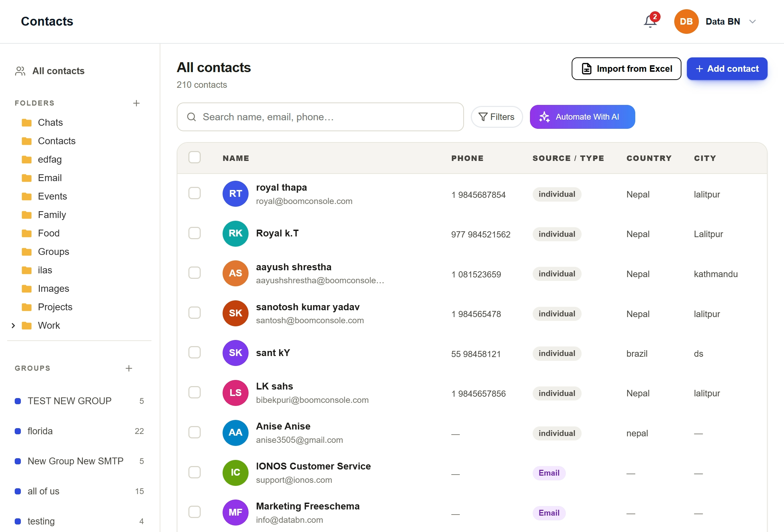Click the Groups folder icon
Viewport: 784px width, 532px height.
pos(27,252)
